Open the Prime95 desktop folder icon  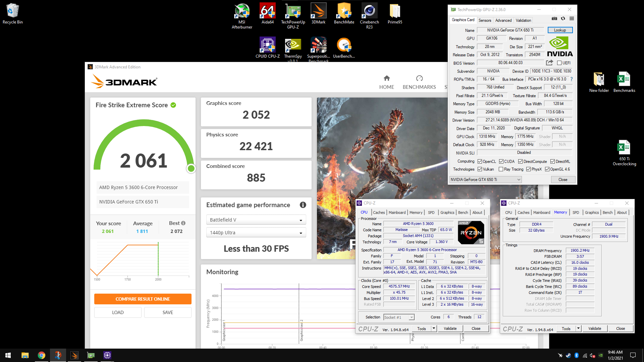click(395, 13)
